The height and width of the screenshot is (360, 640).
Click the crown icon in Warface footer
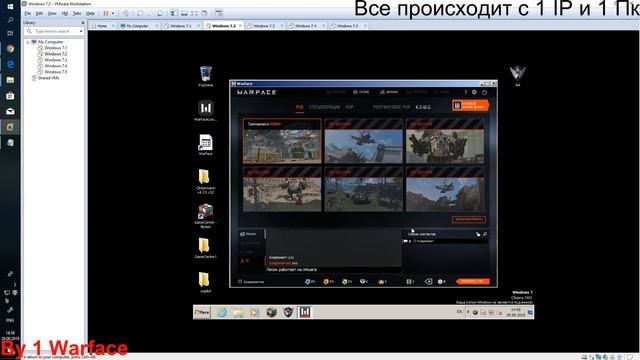[381, 282]
